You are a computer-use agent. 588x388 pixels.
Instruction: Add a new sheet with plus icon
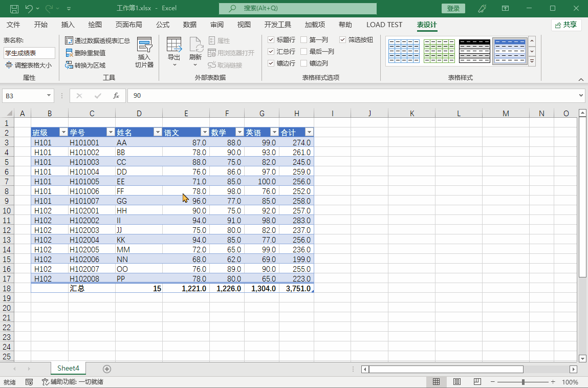point(107,369)
